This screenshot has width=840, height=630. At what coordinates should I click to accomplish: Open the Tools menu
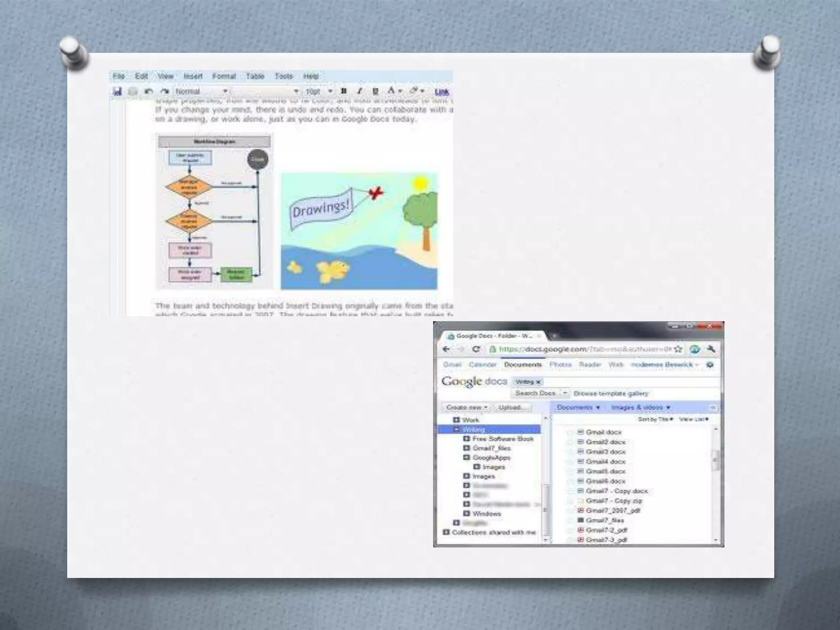point(283,76)
